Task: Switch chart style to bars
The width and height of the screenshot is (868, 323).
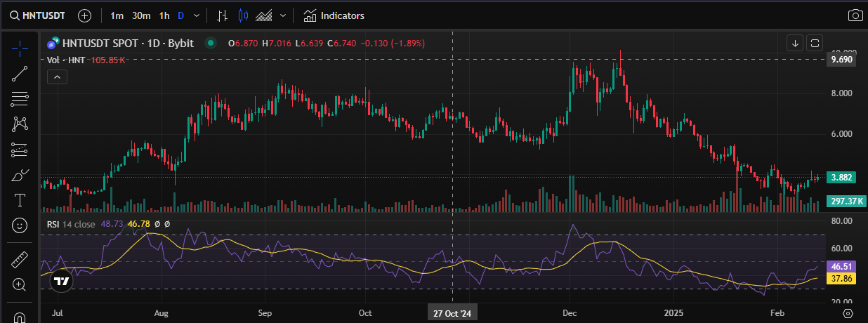Action: 222,15
